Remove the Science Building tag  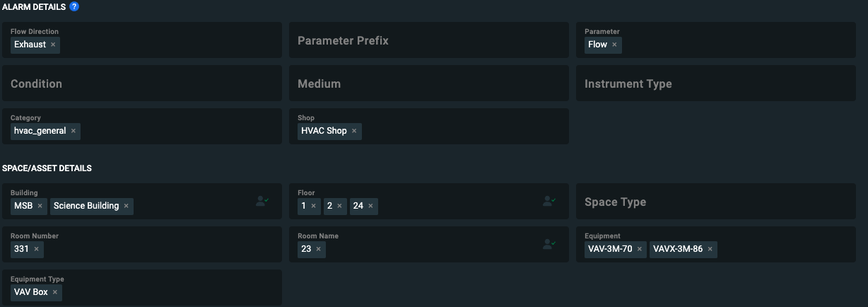pos(126,206)
